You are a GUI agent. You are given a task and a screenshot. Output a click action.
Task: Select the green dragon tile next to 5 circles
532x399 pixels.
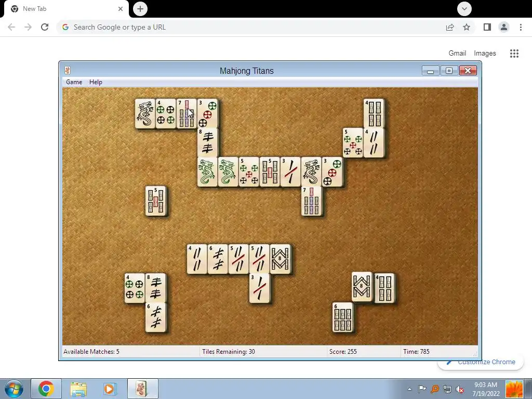pos(228,171)
